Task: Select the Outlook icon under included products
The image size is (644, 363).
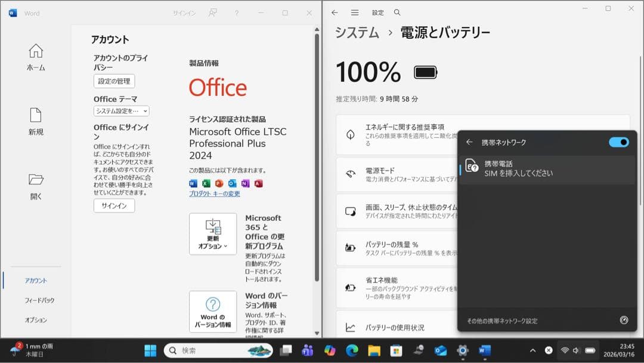Action: tap(232, 183)
